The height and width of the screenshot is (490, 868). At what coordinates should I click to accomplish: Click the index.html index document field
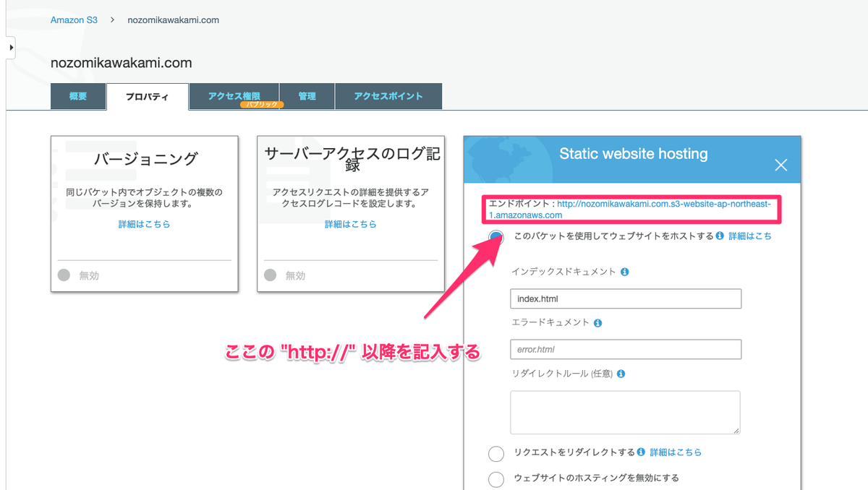[x=626, y=298]
